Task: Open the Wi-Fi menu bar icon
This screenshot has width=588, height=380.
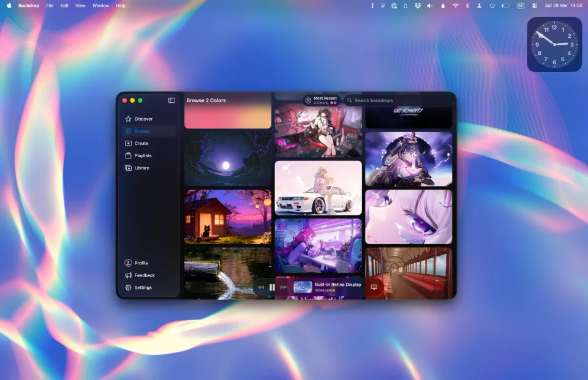Action: click(455, 6)
